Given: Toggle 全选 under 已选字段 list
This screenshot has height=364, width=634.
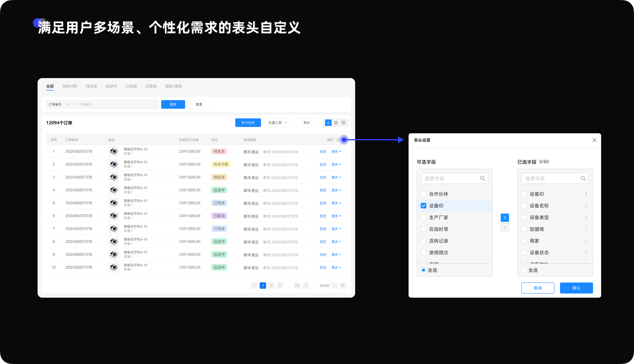Looking at the screenshot, I should pos(524,270).
